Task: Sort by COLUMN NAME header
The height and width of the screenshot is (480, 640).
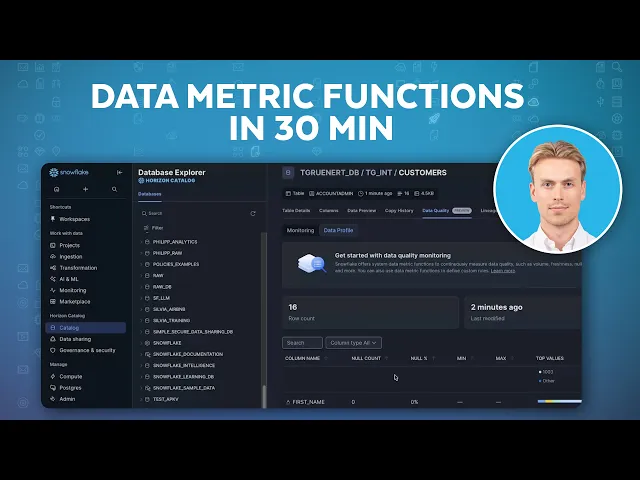Action: (302, 358)
